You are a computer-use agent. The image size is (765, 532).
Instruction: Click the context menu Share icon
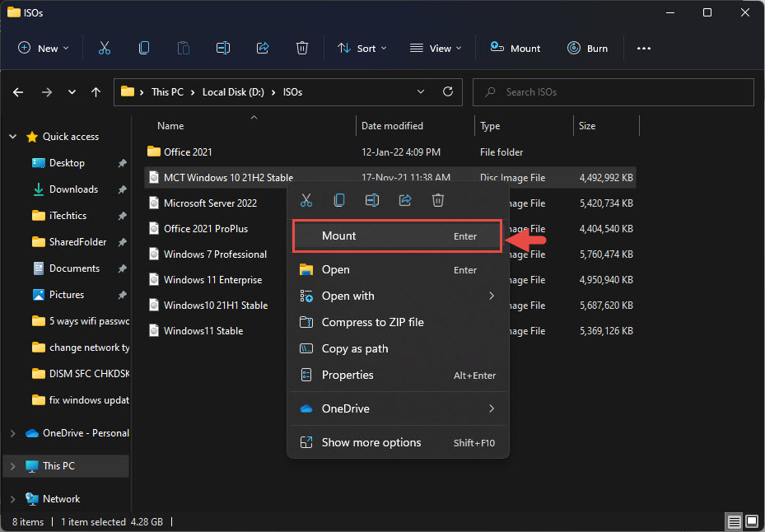(x=405, y=200)
